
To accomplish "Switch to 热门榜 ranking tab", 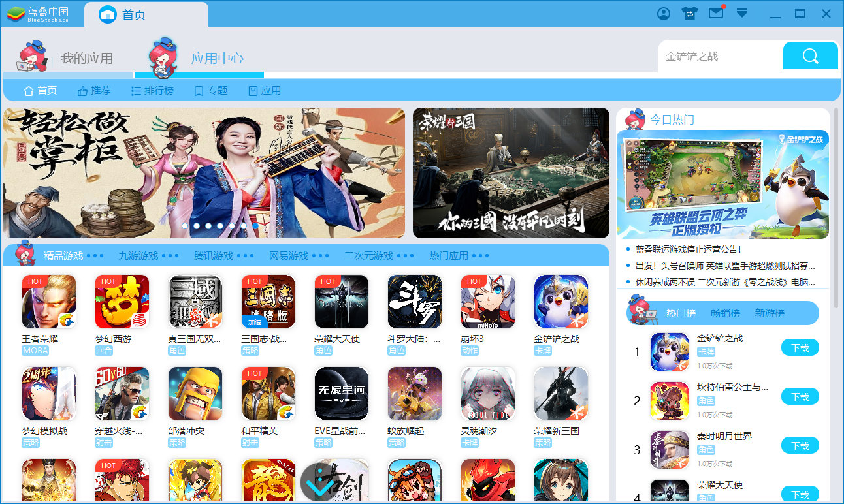I will 681,313.
